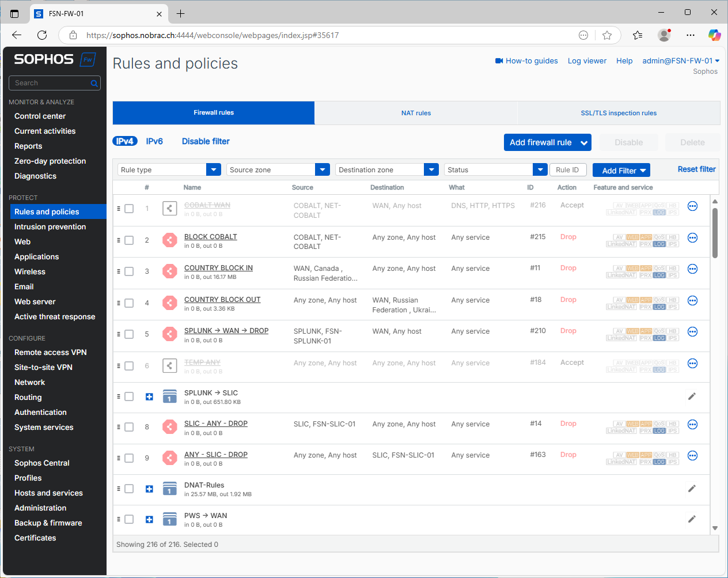Open browser settings and more menu
The image size is (728, 578).
[x=691, y=35]
